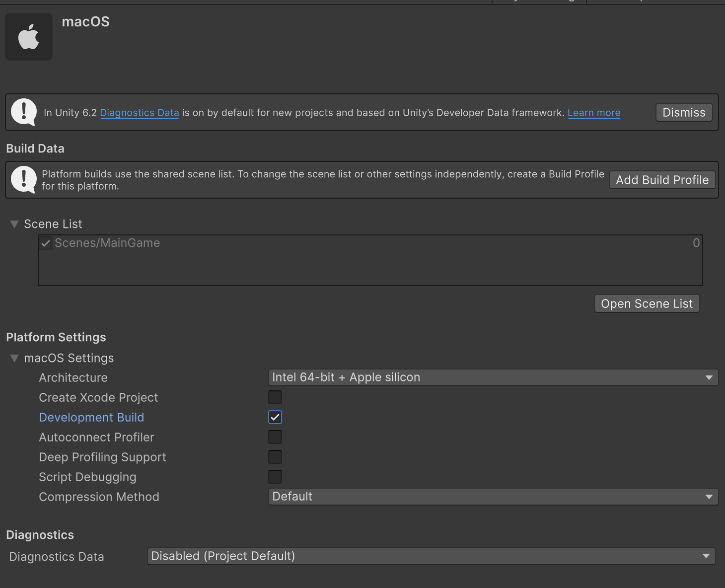Viewport: 725px width, 588px height.
Task: Open the Architecture dropdown
Action: [493, 377]
